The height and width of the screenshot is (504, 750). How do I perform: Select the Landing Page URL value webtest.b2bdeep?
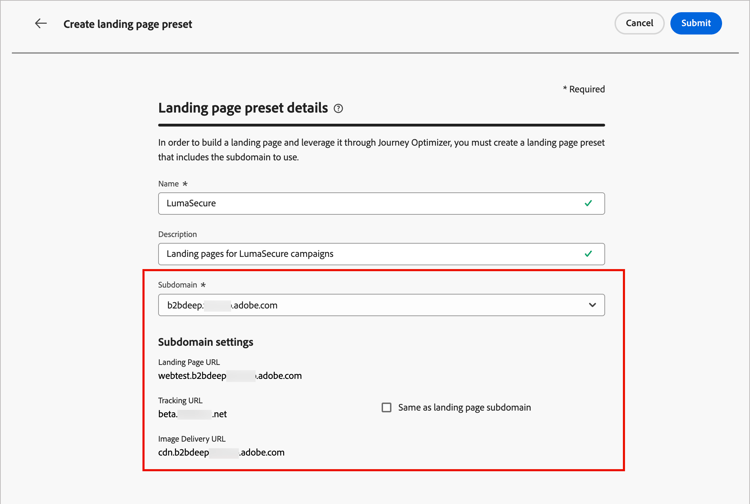click(230, 376)
